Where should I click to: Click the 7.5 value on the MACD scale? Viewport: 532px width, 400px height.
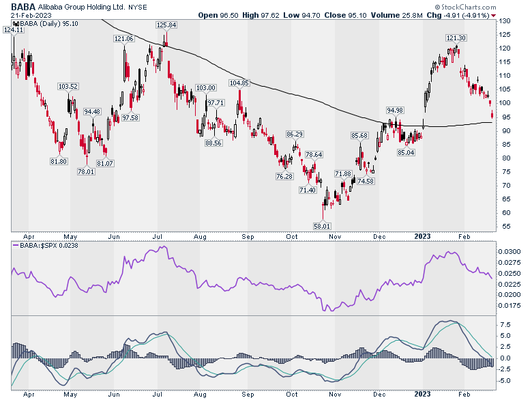(x=505, y=325)
